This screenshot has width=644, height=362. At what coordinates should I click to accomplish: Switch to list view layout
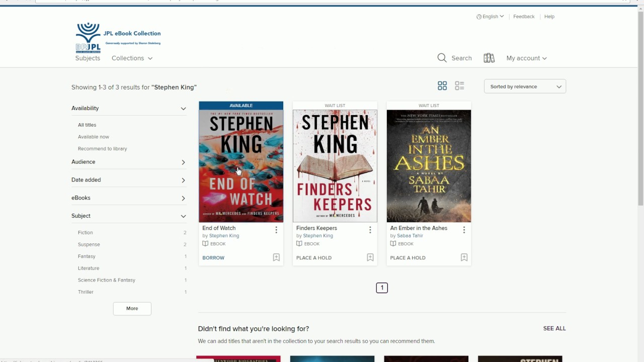coord(459,86)
